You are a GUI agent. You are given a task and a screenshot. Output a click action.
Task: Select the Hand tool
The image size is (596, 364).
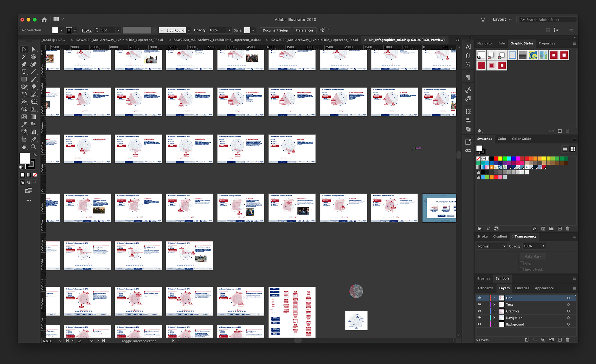click(24, 147)
